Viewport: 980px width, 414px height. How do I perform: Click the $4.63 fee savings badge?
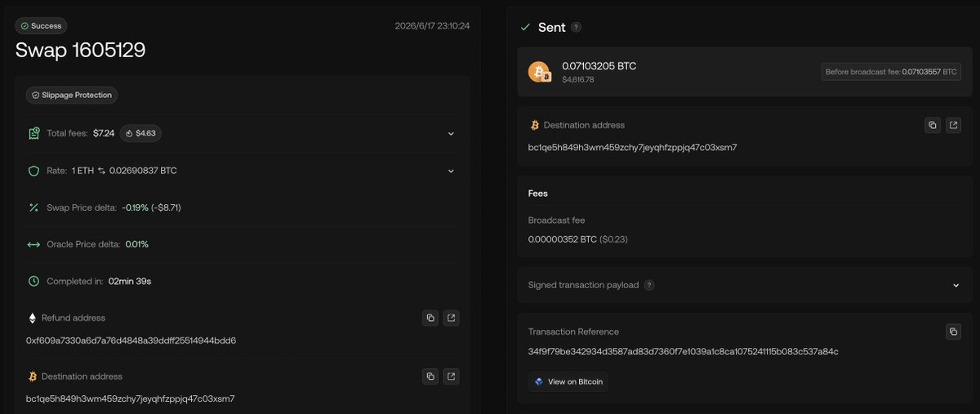coord(140,132)
